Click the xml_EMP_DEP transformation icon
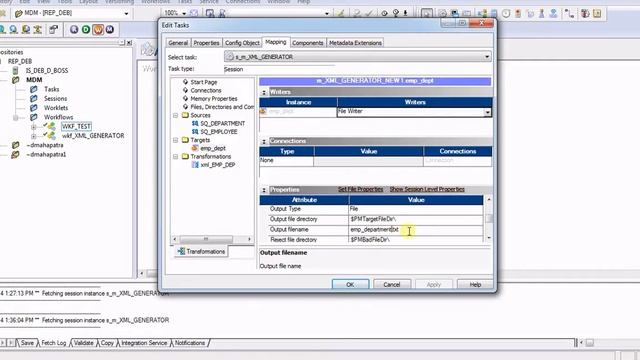640x360 pixels. [x=195, y=164]
